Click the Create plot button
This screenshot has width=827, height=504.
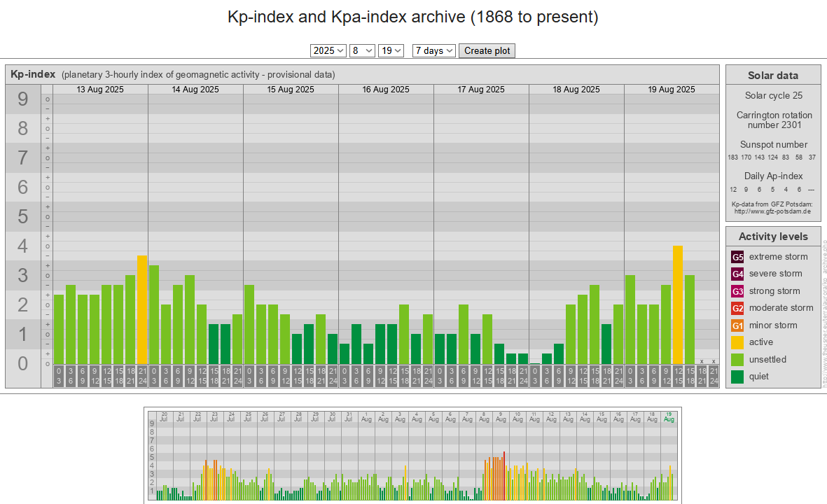pos(487,50)
